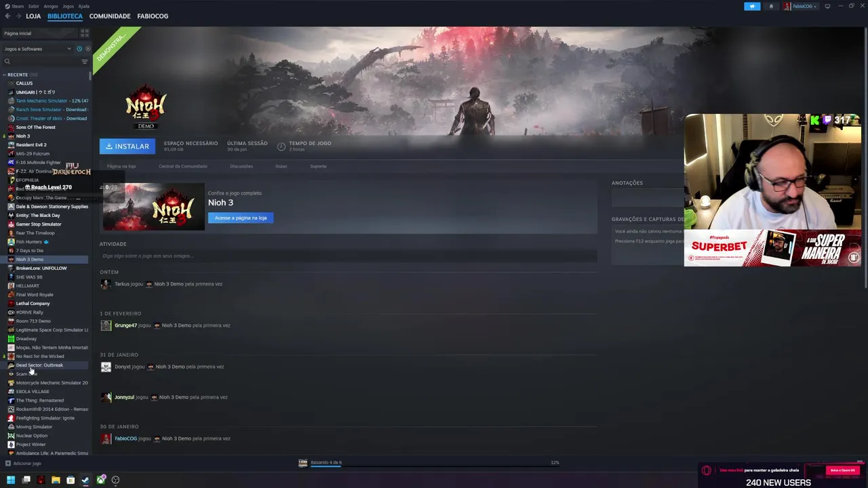Open the notifications bell
The height and width of the screenshot is (488, 868).
(771, 6)
